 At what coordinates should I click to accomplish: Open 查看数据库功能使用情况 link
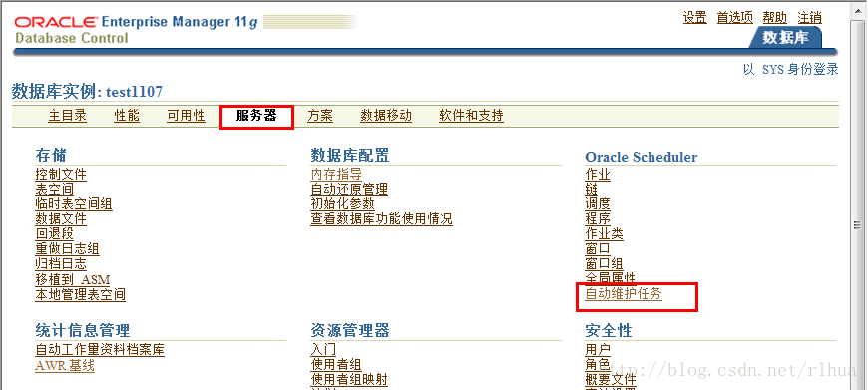(x=381, y=219)
